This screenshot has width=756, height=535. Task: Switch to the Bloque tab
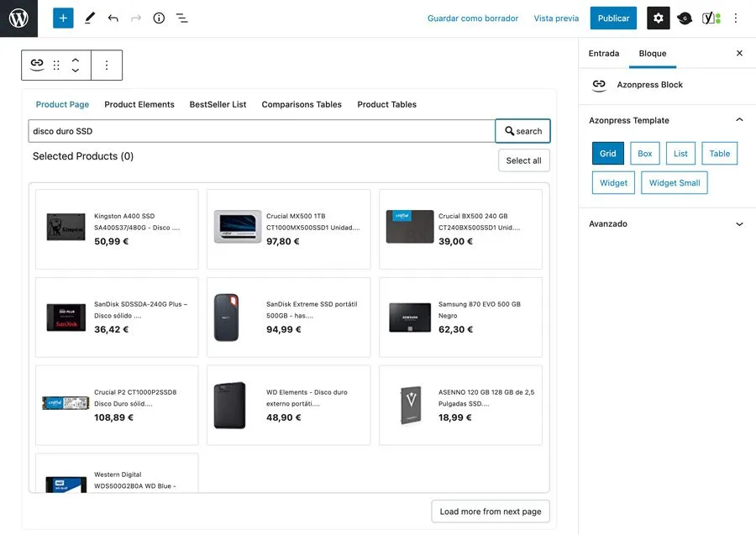click(653, 54)
